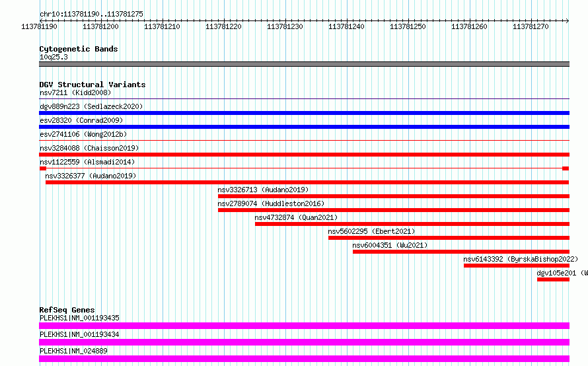Click ruler coordinate 113781190

point(40,26)
